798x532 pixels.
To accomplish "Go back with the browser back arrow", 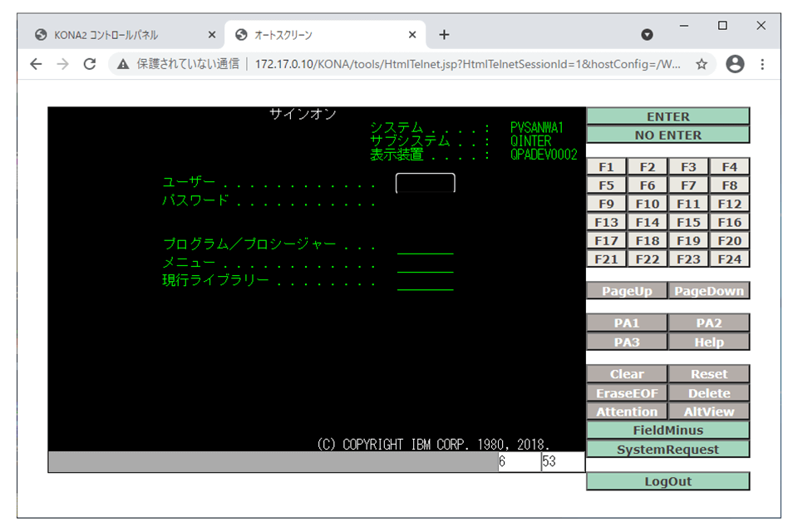I will (x=36, y=64).
